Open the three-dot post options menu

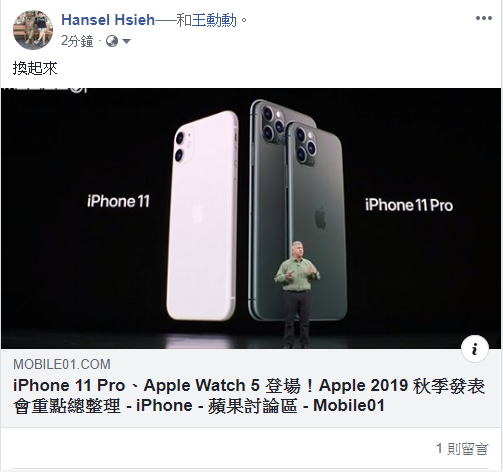point(484,18)
